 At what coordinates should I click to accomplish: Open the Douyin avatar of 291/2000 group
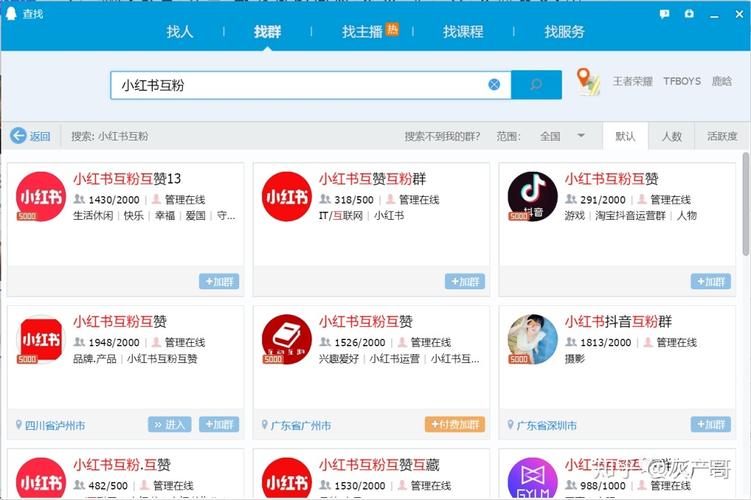coord(533,196)
